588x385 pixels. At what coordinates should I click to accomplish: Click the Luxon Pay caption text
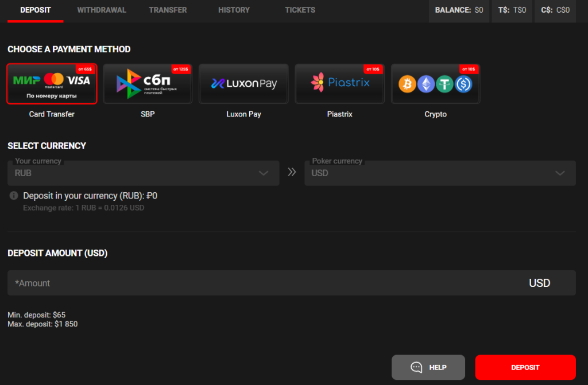click(243, 114)
